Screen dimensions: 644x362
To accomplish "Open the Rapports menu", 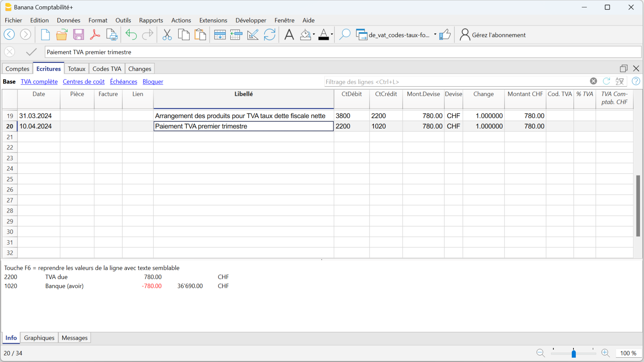I will [151, 20].
